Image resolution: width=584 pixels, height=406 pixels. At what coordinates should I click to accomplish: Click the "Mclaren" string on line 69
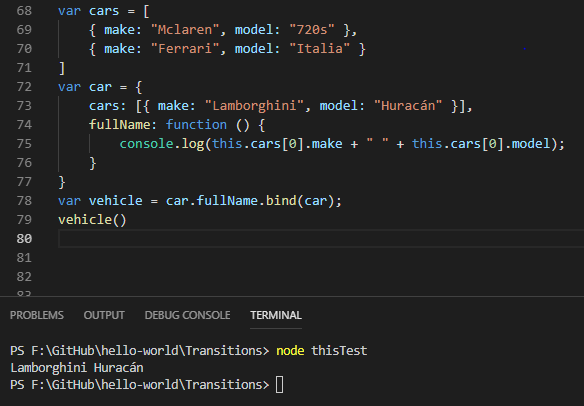click(x=185, y=30)
